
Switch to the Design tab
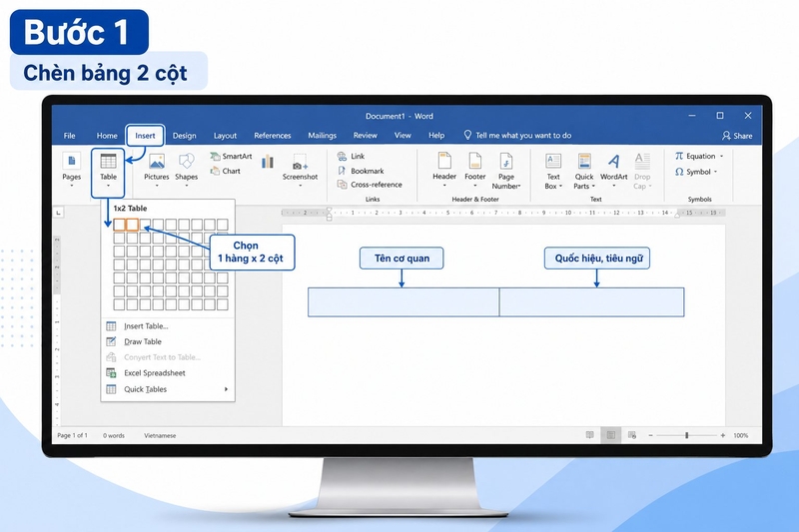point(184,136)
